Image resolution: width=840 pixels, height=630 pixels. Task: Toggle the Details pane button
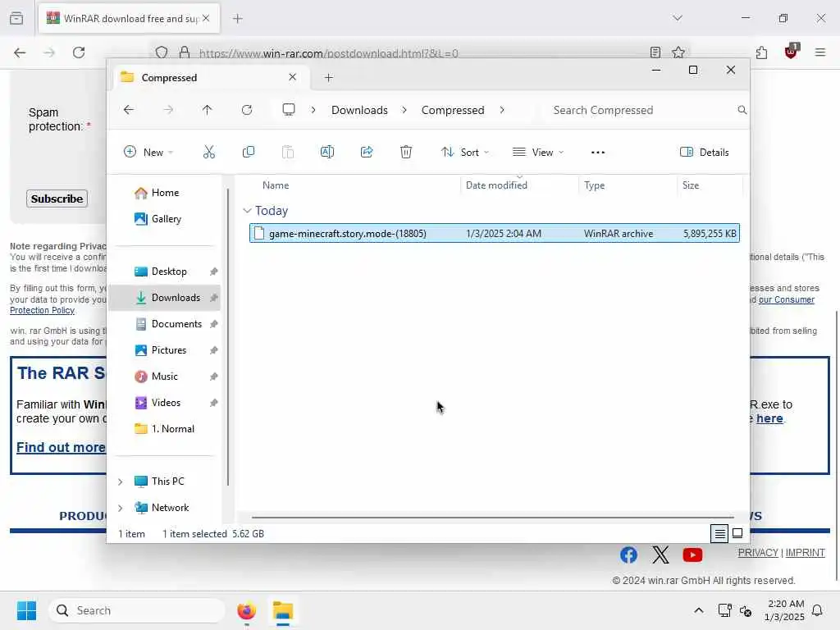704,152
